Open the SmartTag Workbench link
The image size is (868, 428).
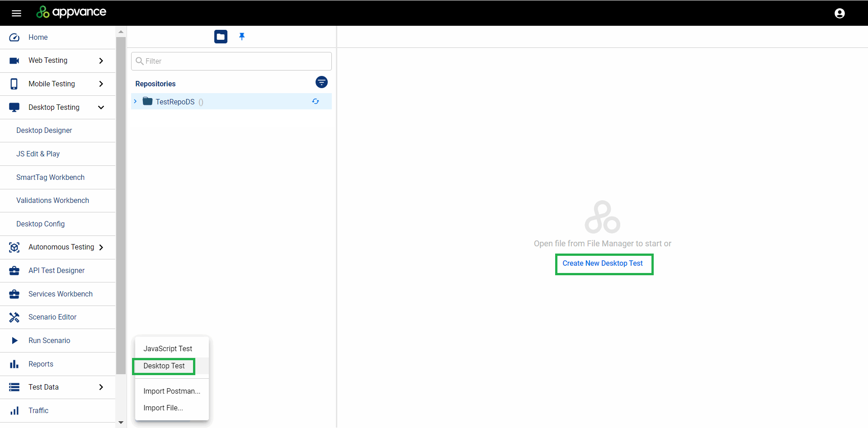click(x=50, y=178)
